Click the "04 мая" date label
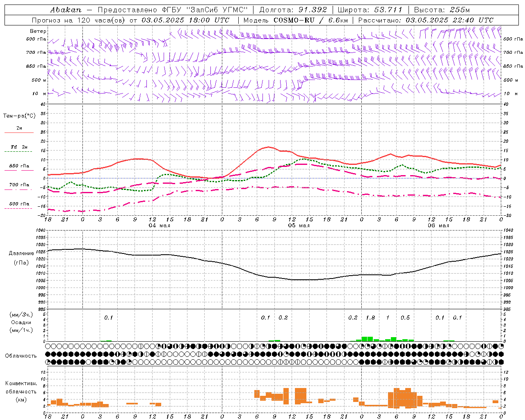 pyautogui.click(x=159, y=226)
